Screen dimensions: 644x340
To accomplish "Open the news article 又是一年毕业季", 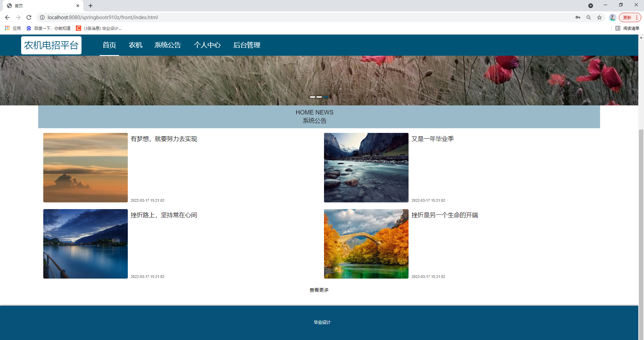I will [432, 138].
